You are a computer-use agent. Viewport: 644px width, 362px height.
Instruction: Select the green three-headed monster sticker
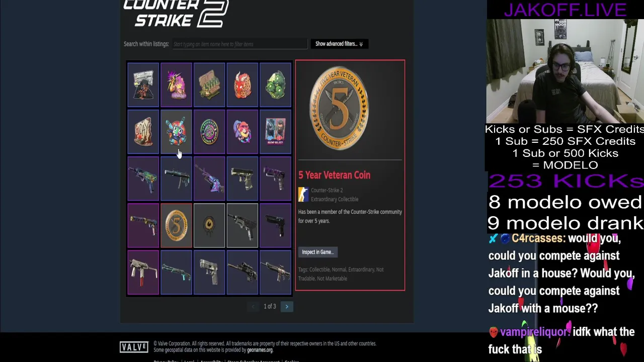[275, 85]
